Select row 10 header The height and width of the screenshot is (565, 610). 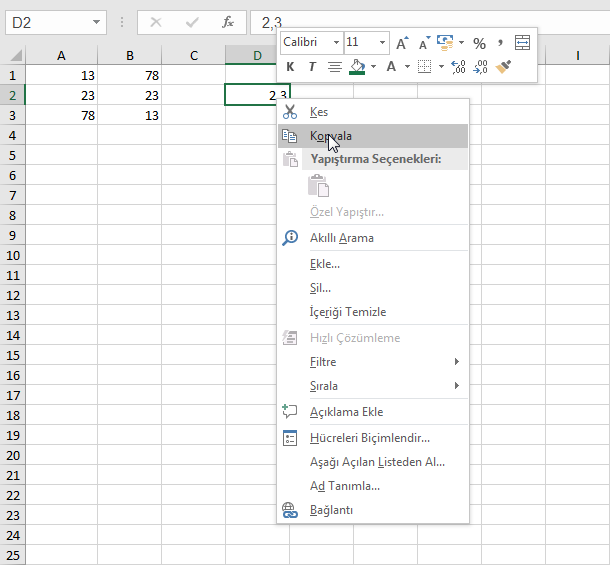pos(12,256)
